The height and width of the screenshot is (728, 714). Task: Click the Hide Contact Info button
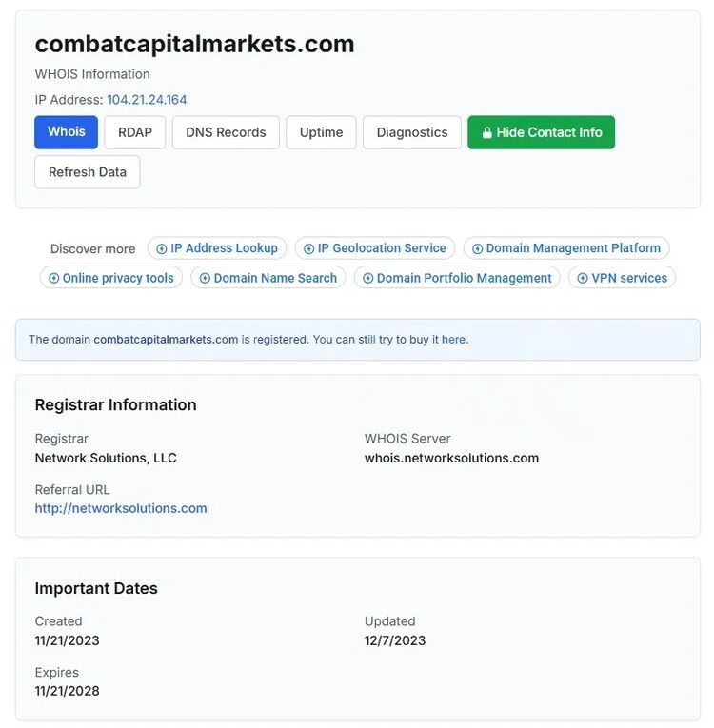click(x=541, y=132)
